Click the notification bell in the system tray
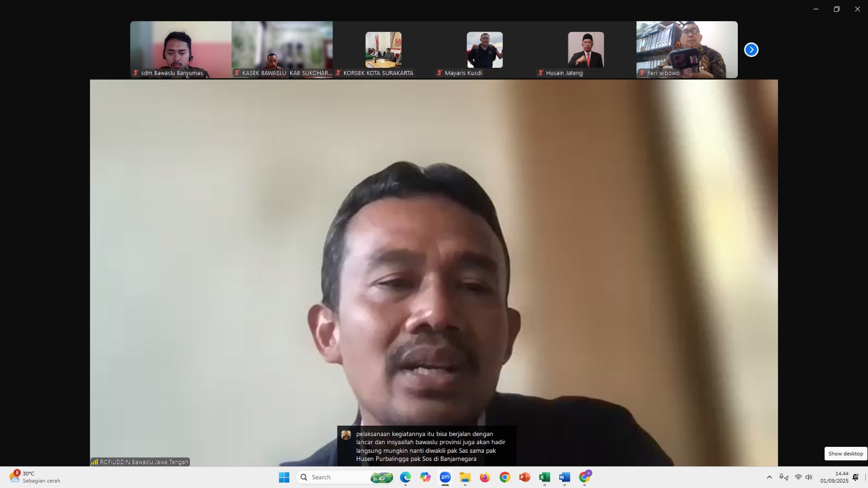The height and width of the screenshot is (488, 868). (x=855, y=477)
